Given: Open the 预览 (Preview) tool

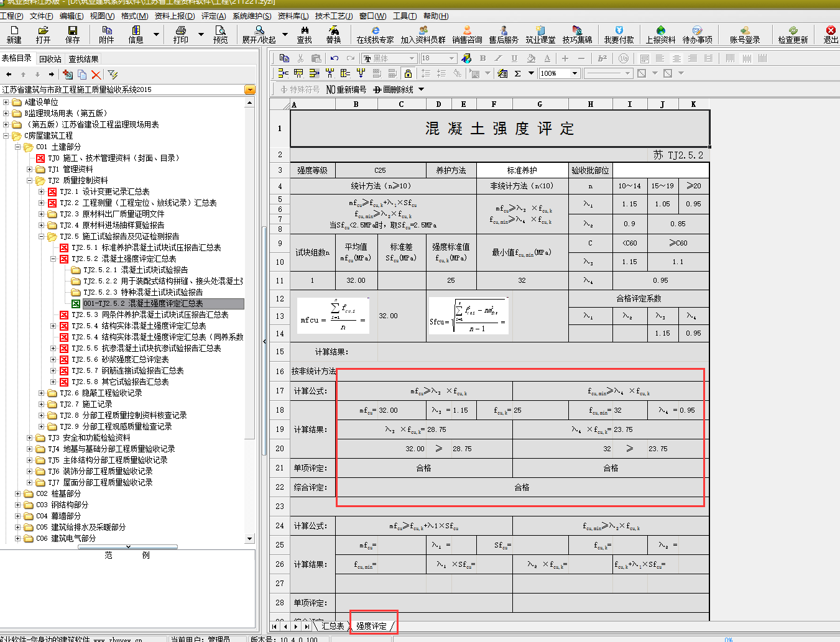Looking at the screenshot, I should pos(220,34).
